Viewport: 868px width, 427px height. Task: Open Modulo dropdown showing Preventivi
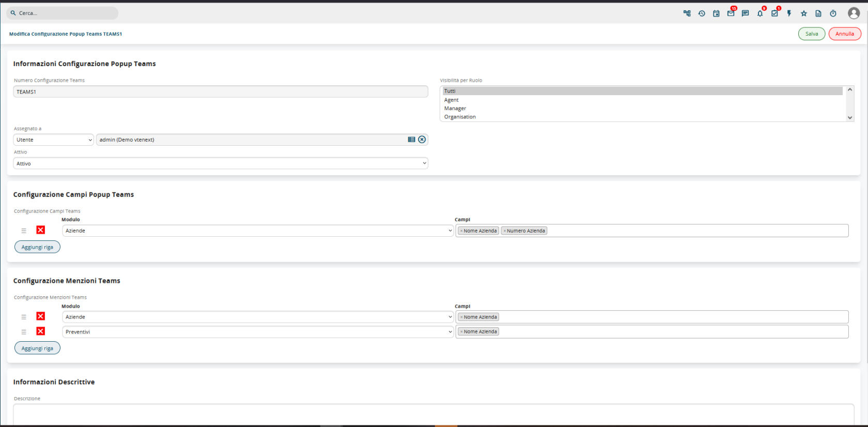(x=258, y=332)
